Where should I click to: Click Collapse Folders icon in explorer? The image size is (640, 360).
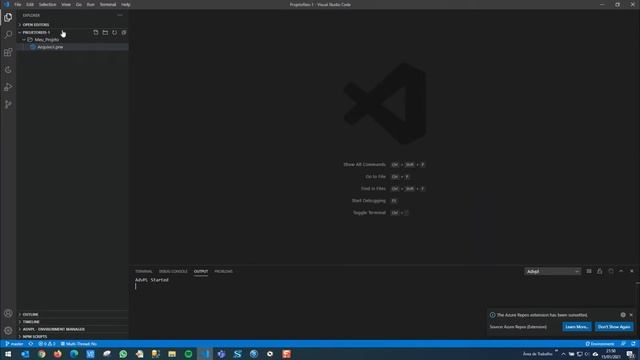point(124,32)
